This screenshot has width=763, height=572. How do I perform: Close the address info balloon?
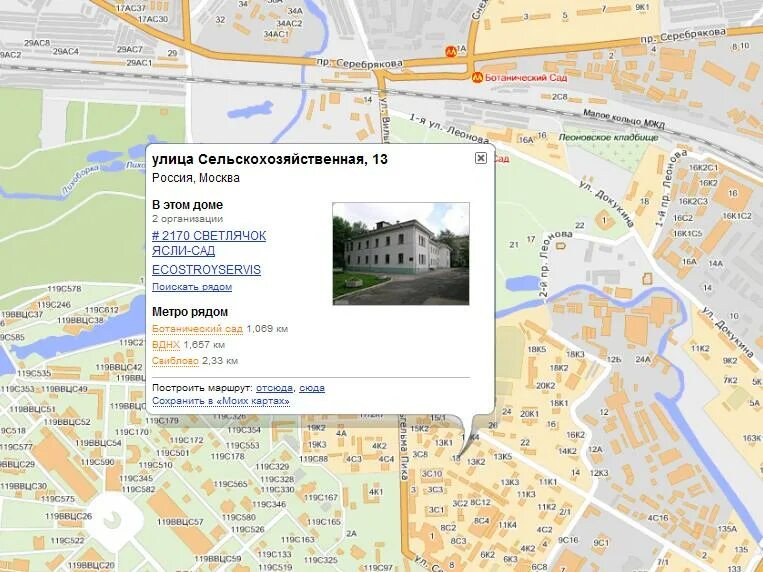click(x=480, y=158)
